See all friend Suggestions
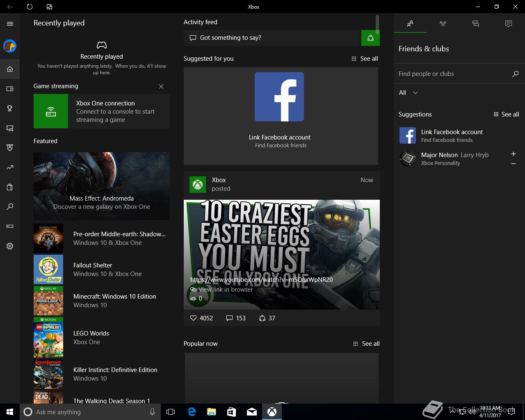The width and height of the screenshot is (525, 420). click(x=507, y=114)
